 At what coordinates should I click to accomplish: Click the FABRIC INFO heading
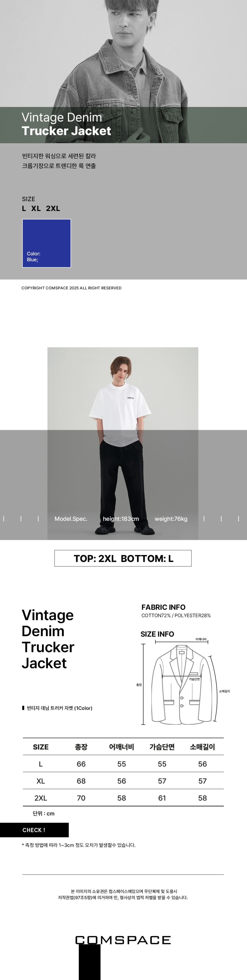click(x=163, y=607)
